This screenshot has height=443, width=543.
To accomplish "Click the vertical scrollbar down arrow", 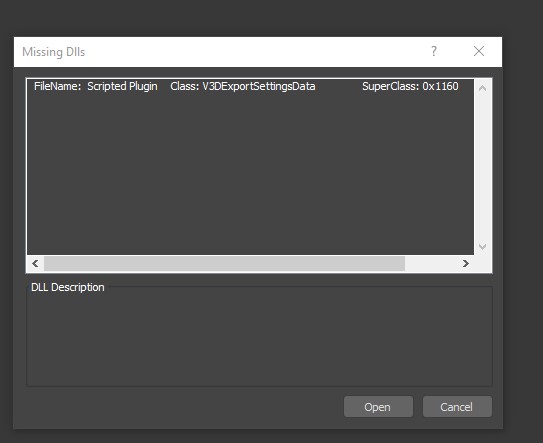I will (482, 246).
